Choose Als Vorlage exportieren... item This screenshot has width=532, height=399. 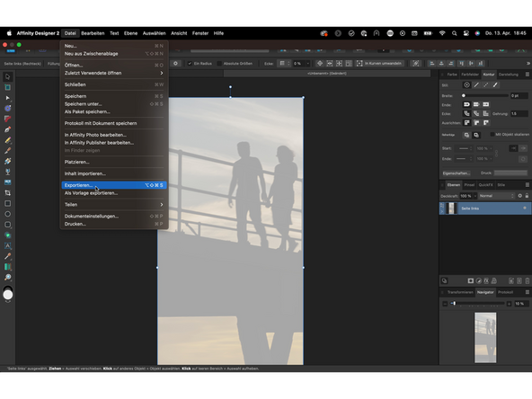(x=114, y=193)
